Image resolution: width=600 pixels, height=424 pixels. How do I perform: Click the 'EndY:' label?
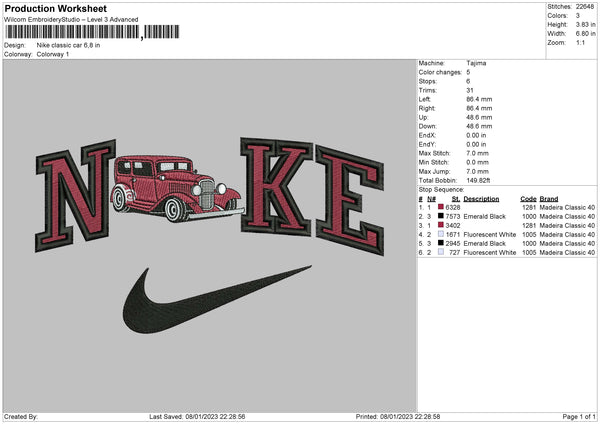pos(427,145)
